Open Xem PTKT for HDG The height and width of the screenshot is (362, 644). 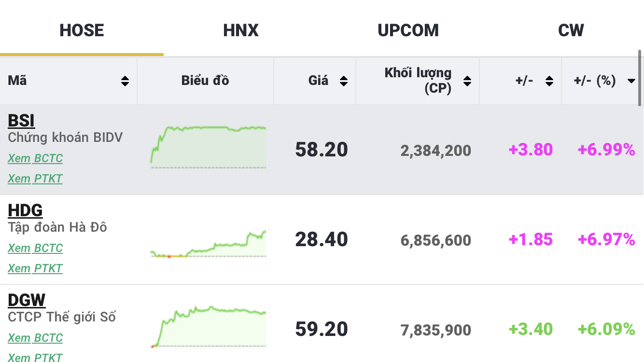(35, 268)
